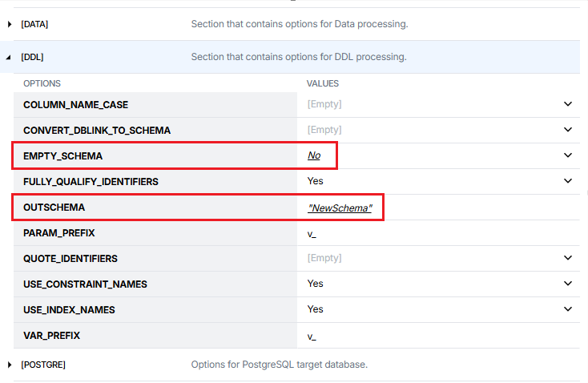Viewport: 588px width, 383px height.
Task: Select the [DDL] section row label
Action: 32,57
